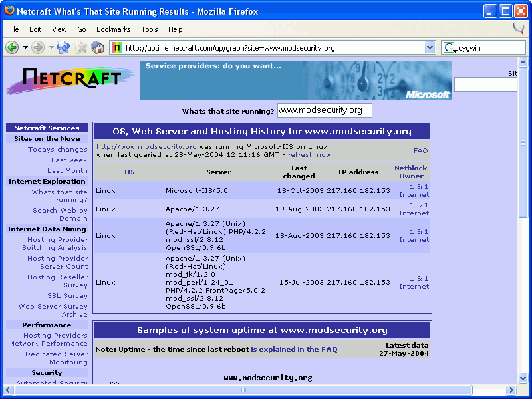Open the browser Home page
This screenshot has width=532, height=399.
coord(97,47)
